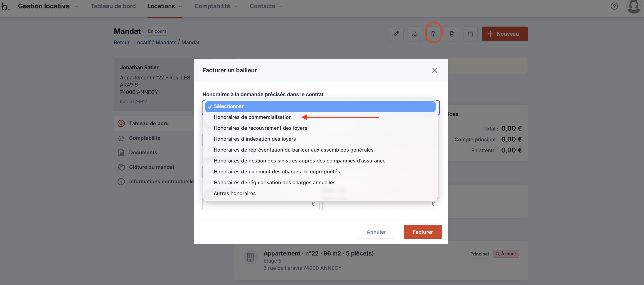Click the add document plus icon
Viewport: 644px width, 285px height.
click(x=452, y=34)
